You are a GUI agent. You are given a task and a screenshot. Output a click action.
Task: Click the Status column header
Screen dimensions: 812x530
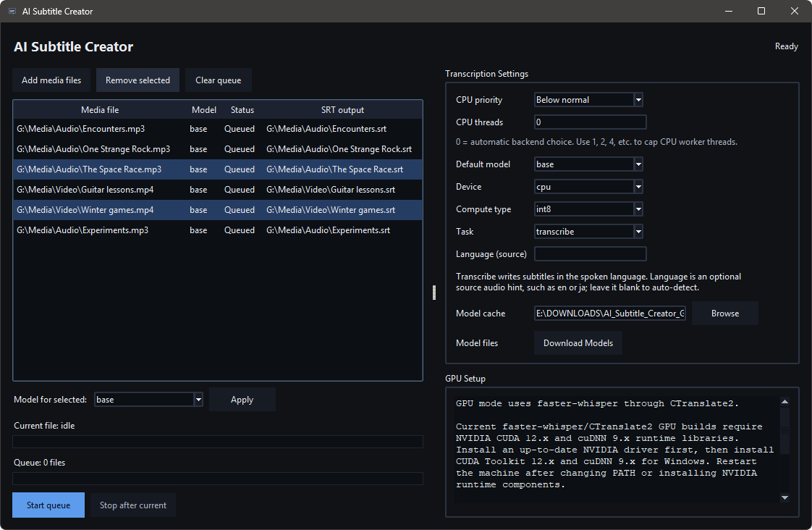[x=242, y=110]
